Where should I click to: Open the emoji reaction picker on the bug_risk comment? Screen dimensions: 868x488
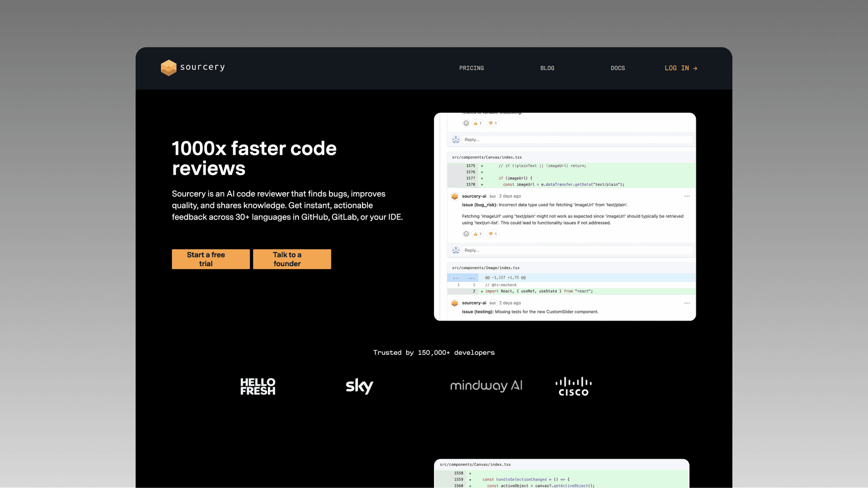(x=465, y=234)
